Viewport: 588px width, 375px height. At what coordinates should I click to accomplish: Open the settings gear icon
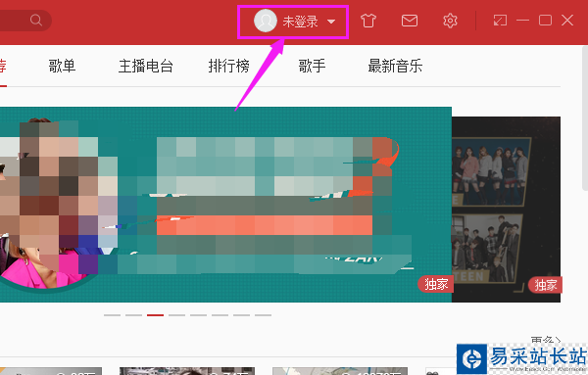pyautogui.click(x=450, y=21)
